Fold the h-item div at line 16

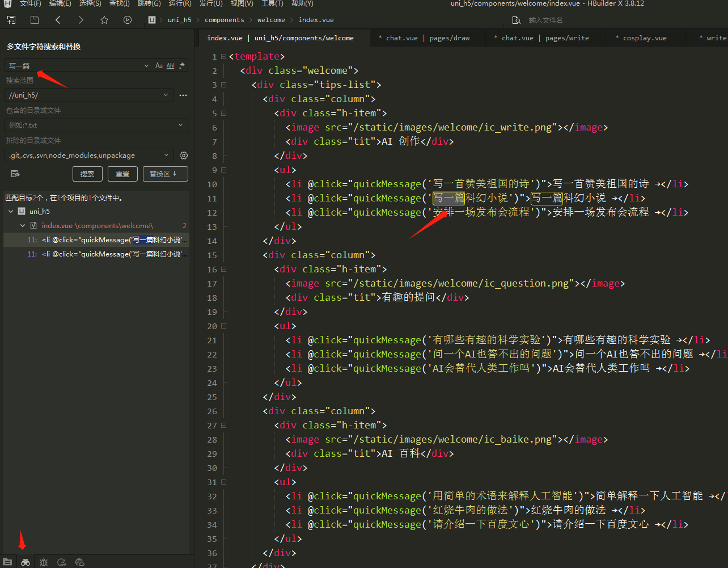coord(223,270)
